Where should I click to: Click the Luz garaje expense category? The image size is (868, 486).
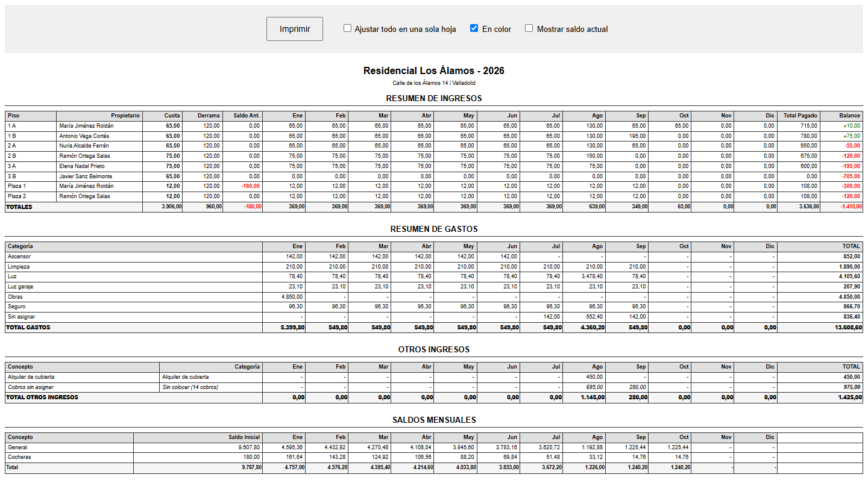tap(20, 287)
